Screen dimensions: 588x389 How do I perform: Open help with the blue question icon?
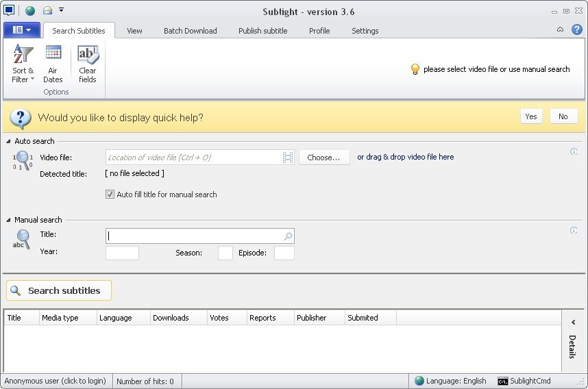tap(577, 29)
